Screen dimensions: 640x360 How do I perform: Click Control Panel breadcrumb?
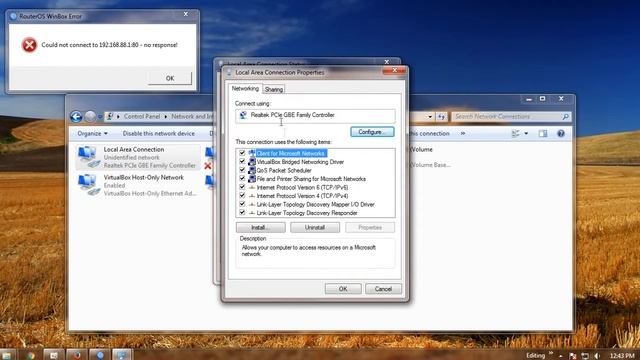coord(142,117)
